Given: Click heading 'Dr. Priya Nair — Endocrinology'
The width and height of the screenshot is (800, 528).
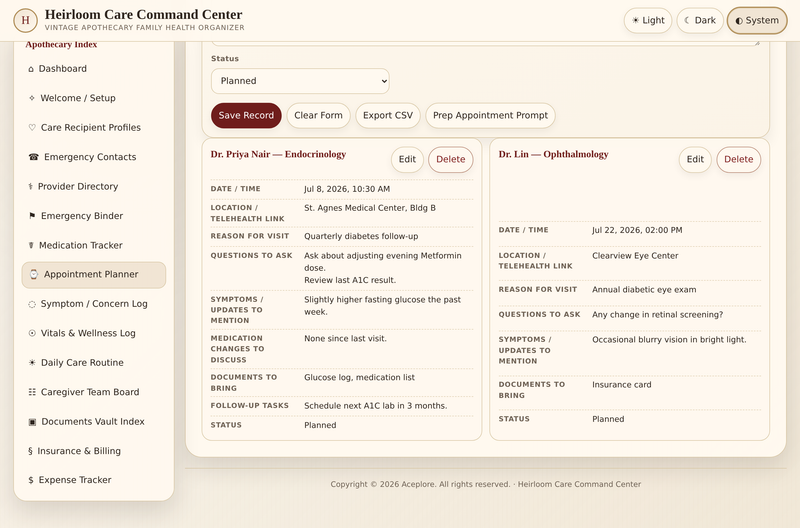Looking at the screenshot, I should pos(278,154).
